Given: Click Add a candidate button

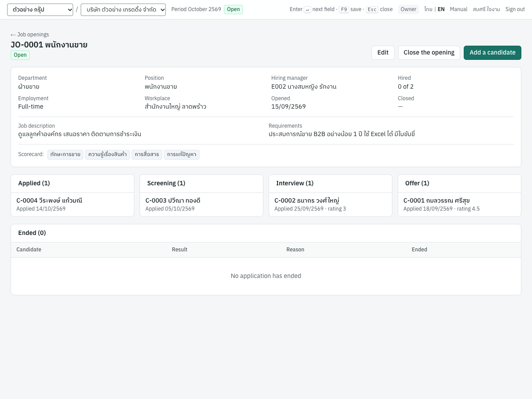Looking at the screenshot, I should click(493, 53).
